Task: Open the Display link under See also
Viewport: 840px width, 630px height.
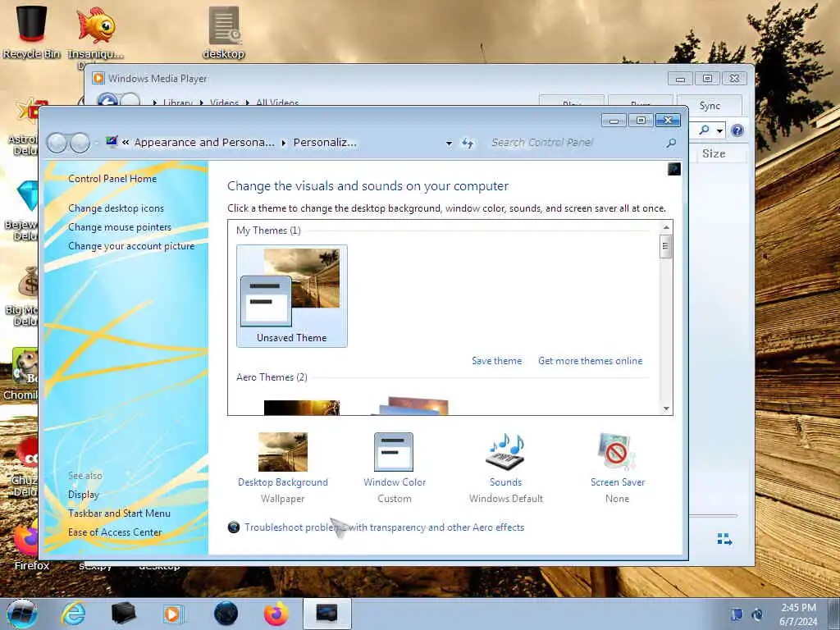Action: coord(84,495)
